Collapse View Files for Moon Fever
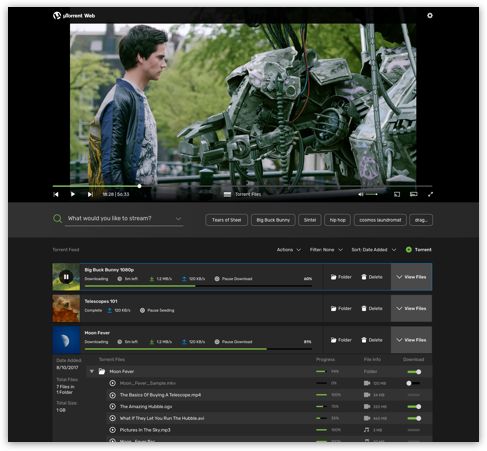 (411, 340)
